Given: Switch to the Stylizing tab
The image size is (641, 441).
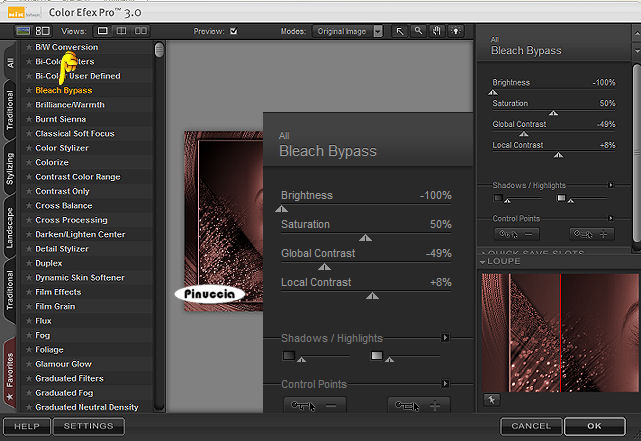Looking at the screenshot, I should (10, 168).
